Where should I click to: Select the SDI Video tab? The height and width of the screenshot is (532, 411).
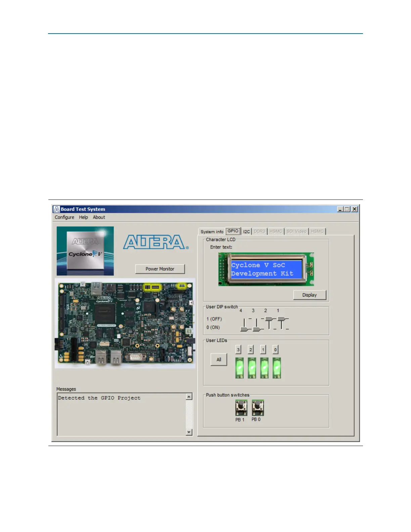pos(296,231)
